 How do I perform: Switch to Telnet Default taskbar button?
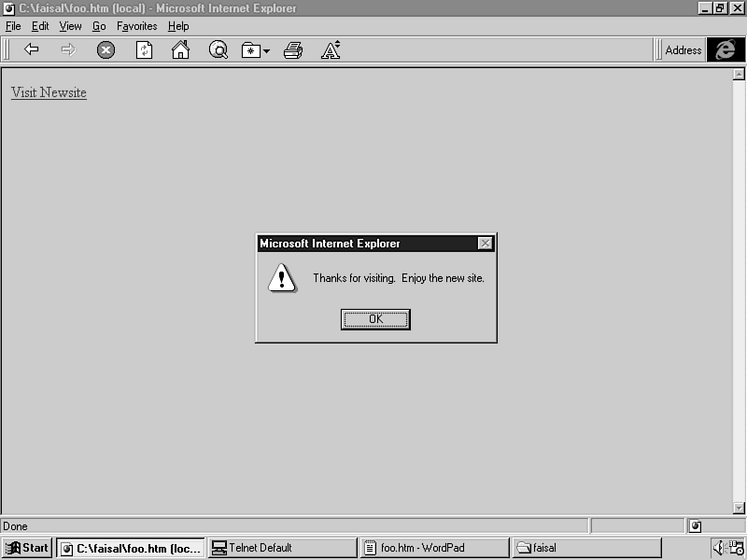click(x=283, y=548)
